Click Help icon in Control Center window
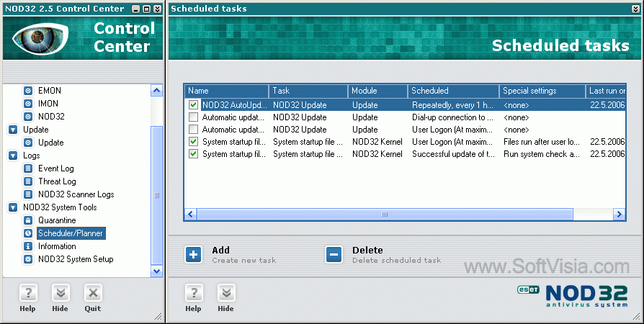Image resolution: width=644 pixels, height=324 pixels. coord(28,293)
